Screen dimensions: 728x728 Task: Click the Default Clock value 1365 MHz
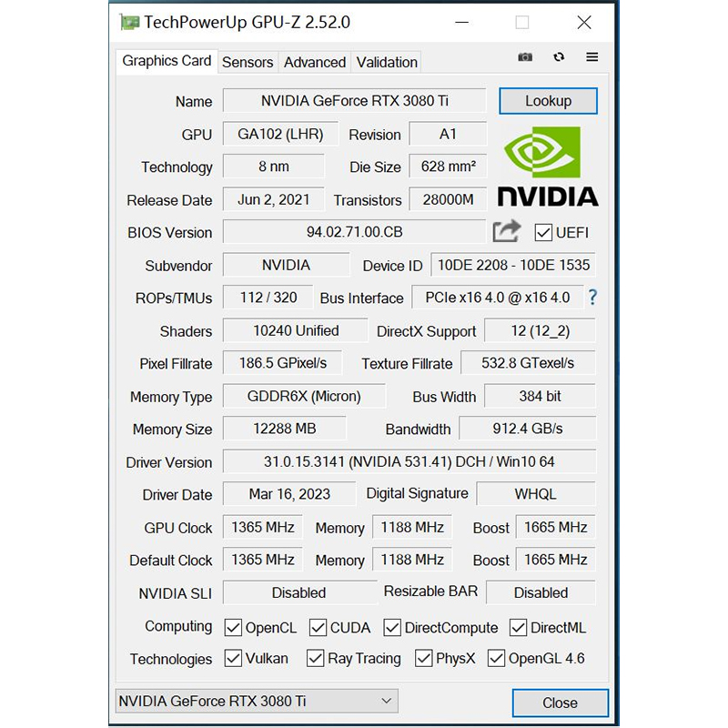pyautogui.click(x=263, y=560)
